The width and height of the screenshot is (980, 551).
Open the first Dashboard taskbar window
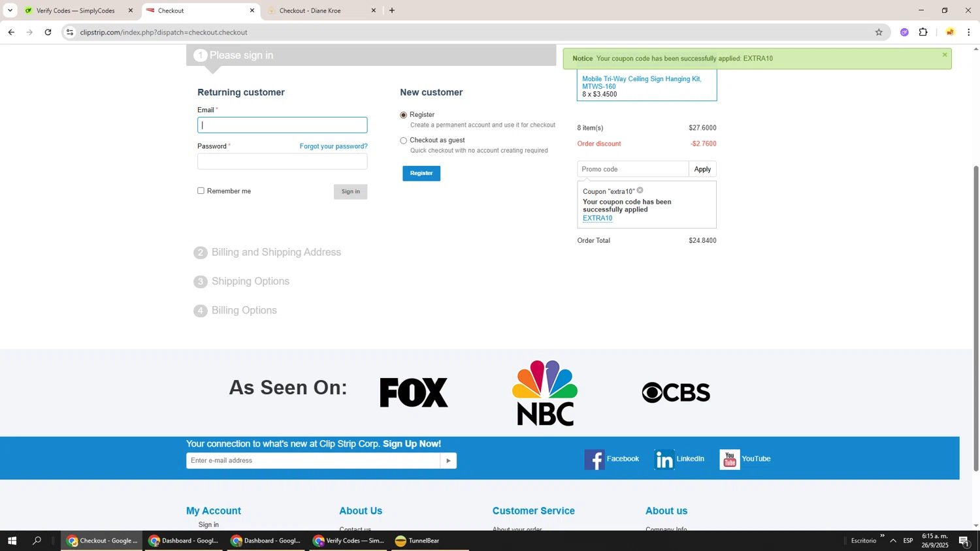click(x=182, y=541)
